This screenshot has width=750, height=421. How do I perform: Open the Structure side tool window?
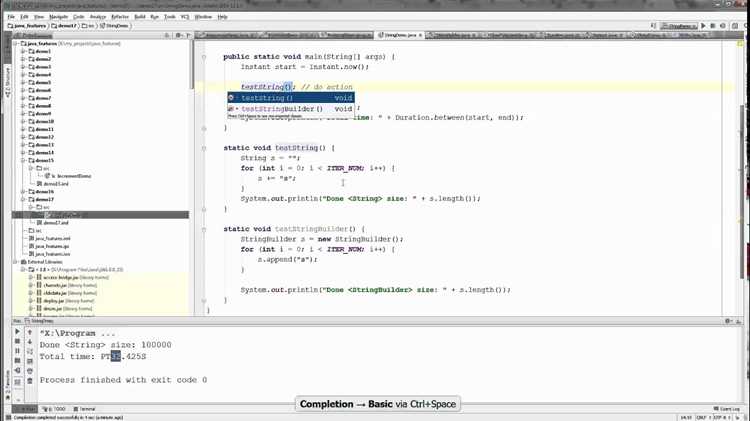pyautogui.click(x=7, y=82)
